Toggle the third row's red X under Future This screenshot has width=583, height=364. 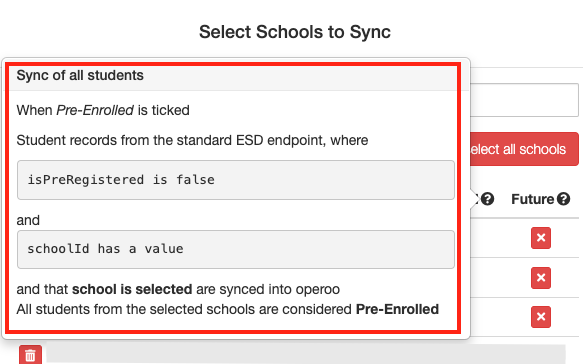541,317
